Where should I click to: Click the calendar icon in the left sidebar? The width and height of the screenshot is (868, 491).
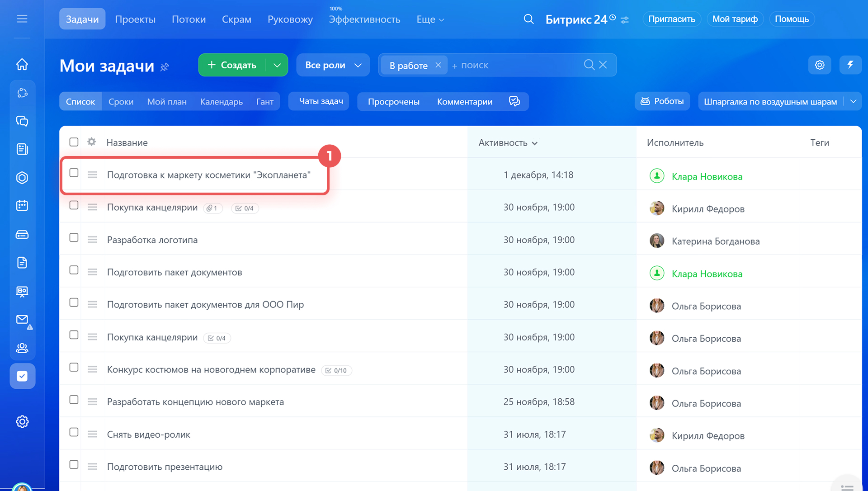coord(22,206)
